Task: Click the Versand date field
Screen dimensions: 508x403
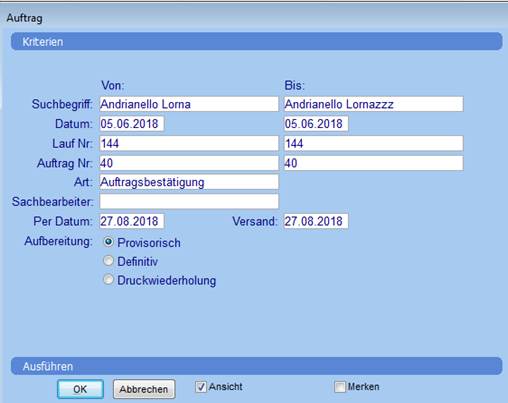Action: click(x=316, y=221)
